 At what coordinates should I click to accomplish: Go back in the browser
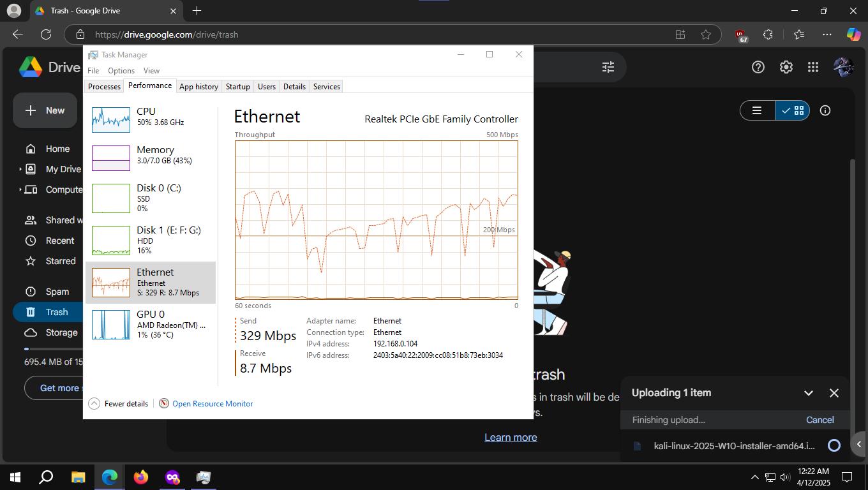coord(18,34)
